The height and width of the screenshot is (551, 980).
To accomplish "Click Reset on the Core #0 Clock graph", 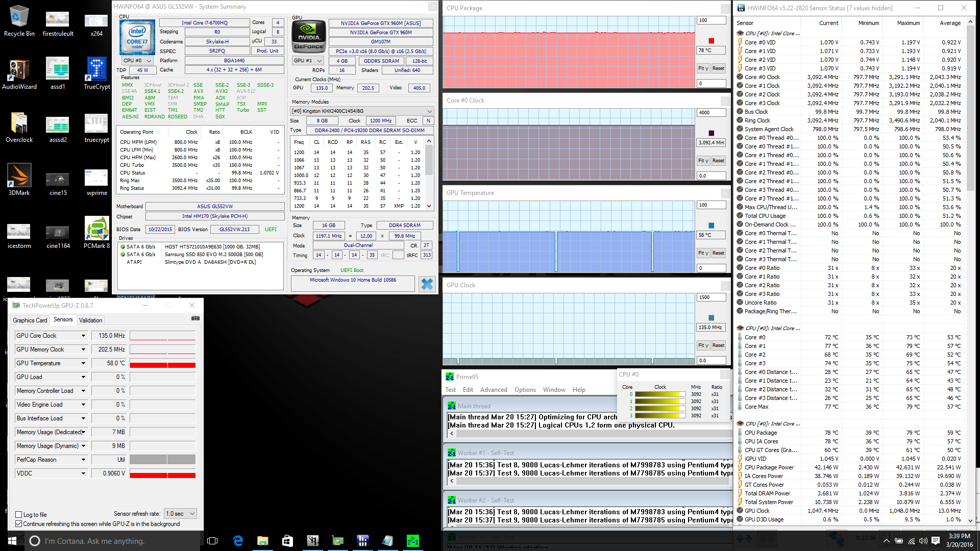I will [718, 161].
